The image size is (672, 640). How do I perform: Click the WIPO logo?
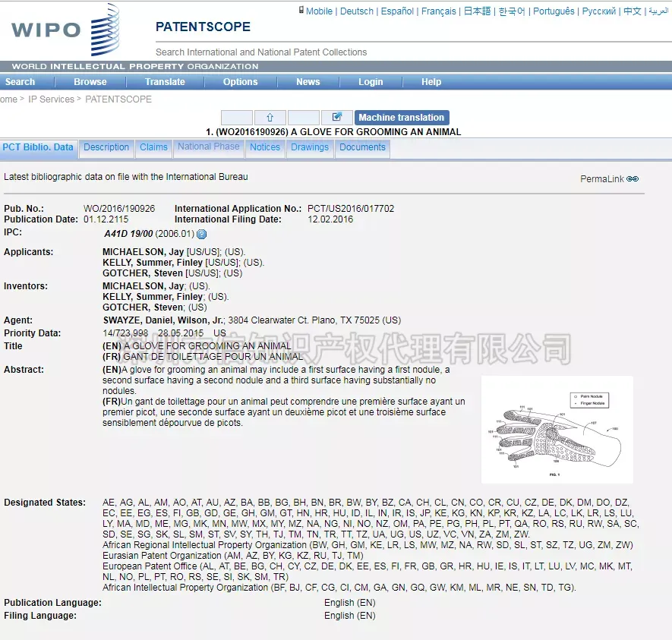click(x=65, y=29)
